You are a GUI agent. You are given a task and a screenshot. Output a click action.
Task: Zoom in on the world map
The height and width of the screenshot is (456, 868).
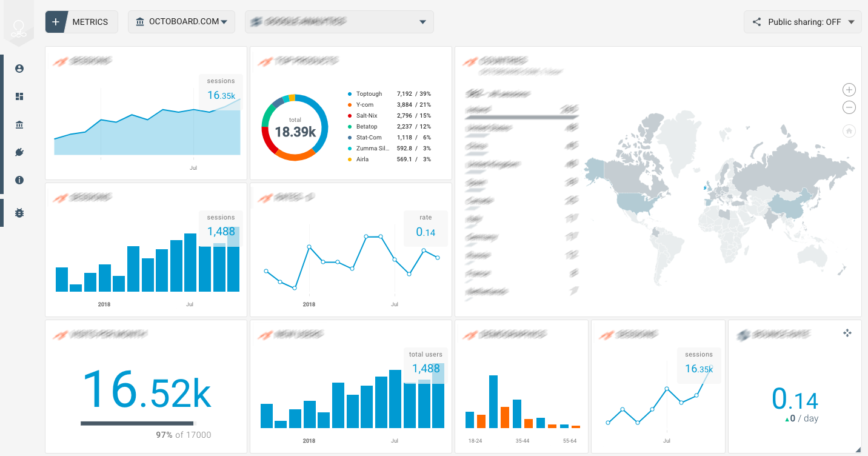click(x=849, y=89)
